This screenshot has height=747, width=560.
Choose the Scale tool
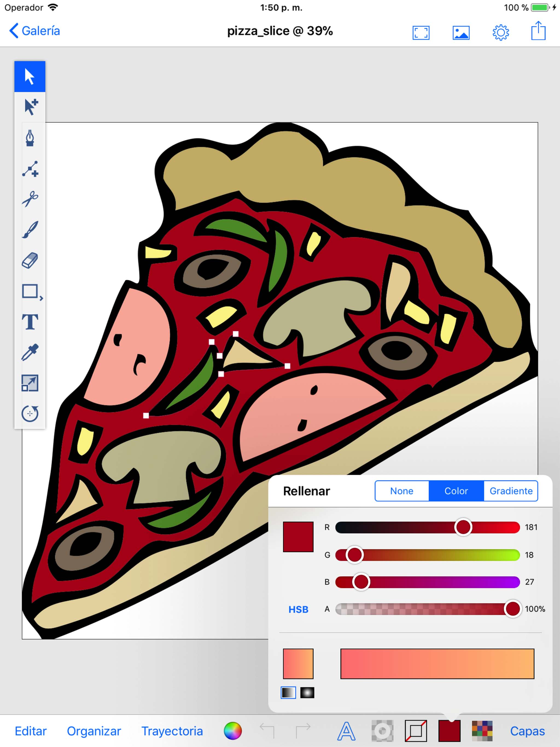[x=30, y=383]
